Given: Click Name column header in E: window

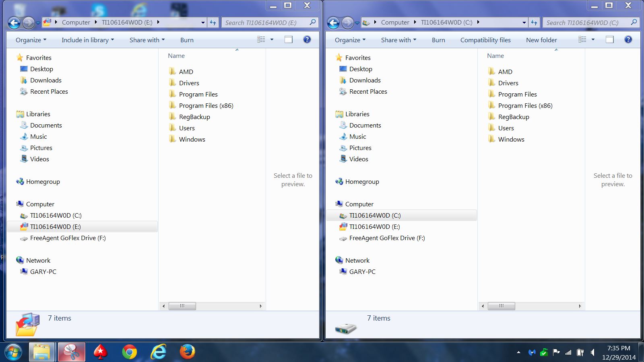Looking at the screenshot, I should point(176,56).
